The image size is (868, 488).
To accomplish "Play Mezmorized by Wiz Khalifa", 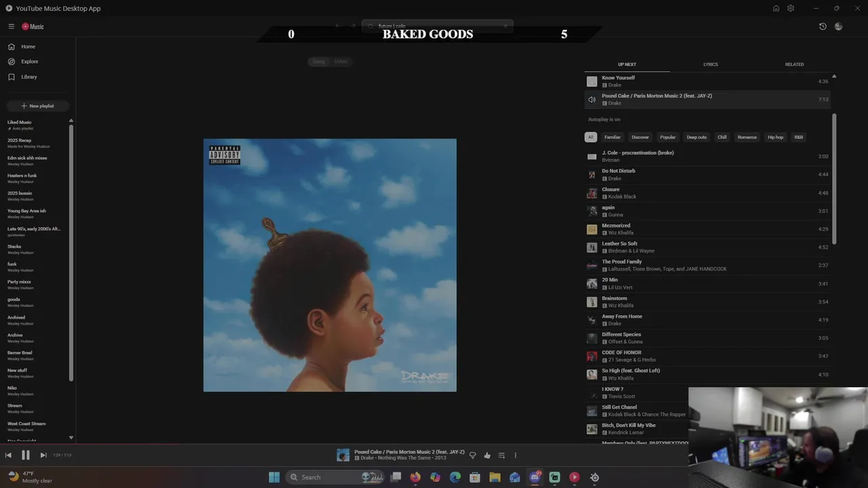I will (x=708, y=229).
